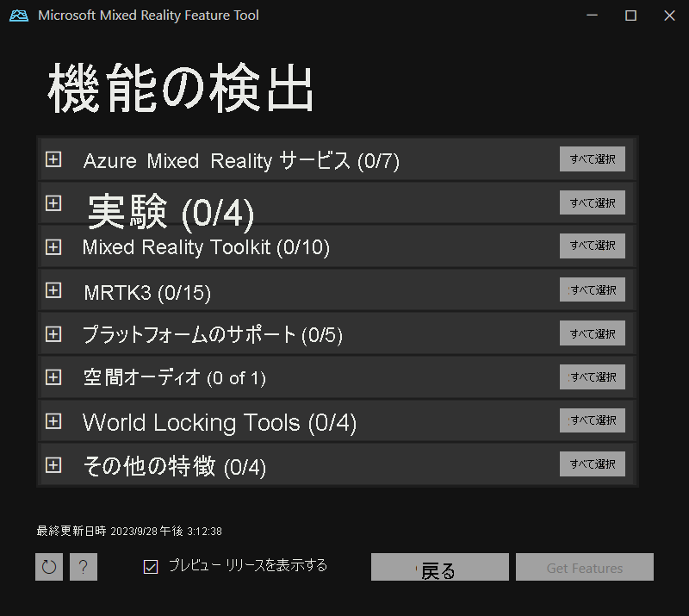Select all World Locking Tools features
689x616 pixels.
592,420
